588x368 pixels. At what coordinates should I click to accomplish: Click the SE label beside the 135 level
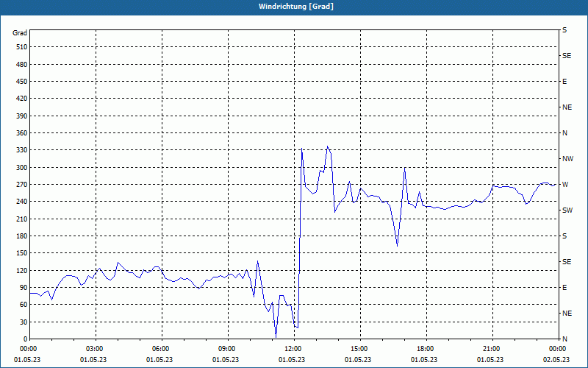(x=567, y=262)
